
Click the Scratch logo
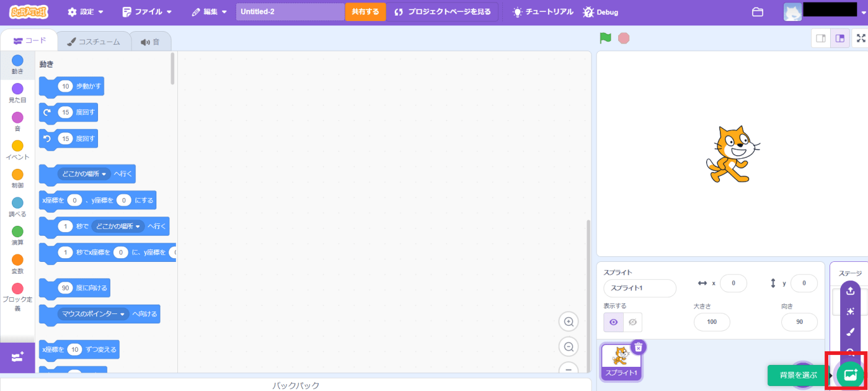coord(29,12)
